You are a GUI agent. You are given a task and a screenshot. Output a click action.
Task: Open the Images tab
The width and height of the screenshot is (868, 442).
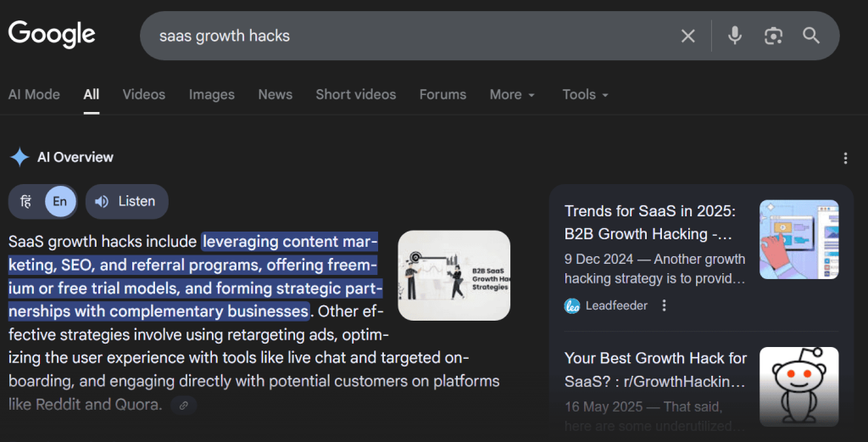pyautogui.click(x=211, y=95)
